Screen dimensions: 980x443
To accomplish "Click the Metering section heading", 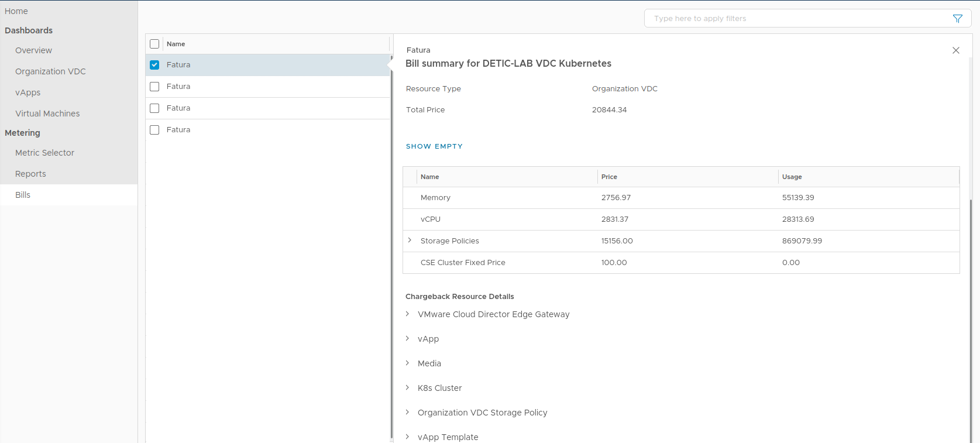I will pyautogui.click(x=22, y=133).
